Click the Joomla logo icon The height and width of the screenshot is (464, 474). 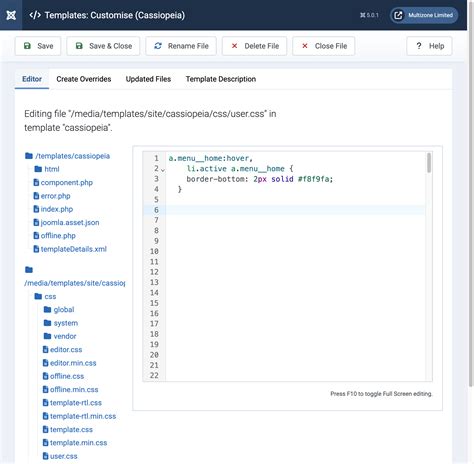coord(11,15)
